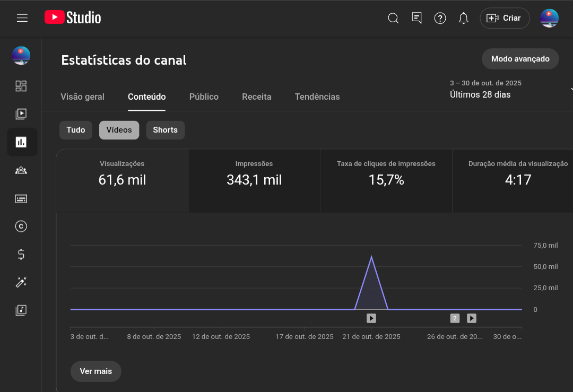
Task: Open Copyright icon in sidebar
Action: 21,227
